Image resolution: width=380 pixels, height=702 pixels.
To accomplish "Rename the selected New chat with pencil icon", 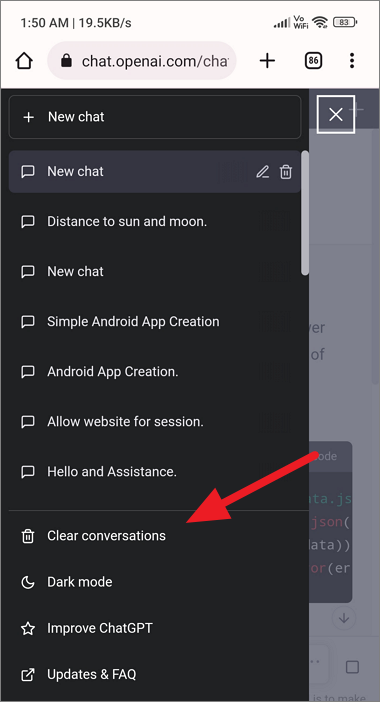I will (262, 171).
